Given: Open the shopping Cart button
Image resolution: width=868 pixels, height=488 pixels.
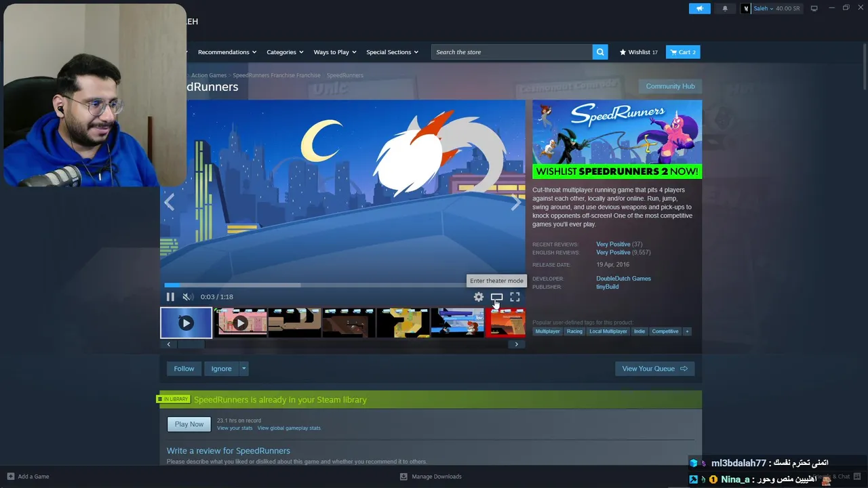Looking at the screenshot, I should pyautogui.click(x=683, y=52).
